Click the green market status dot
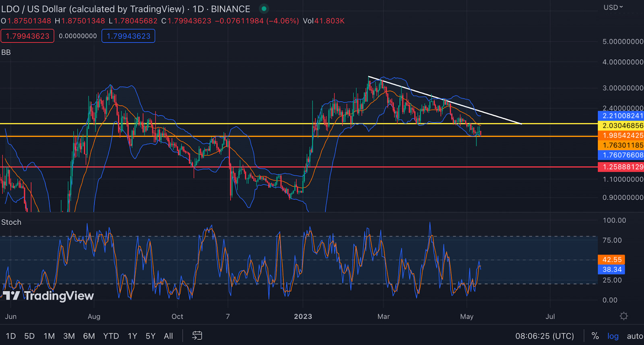The image size is (644, 345). (264, 8)
